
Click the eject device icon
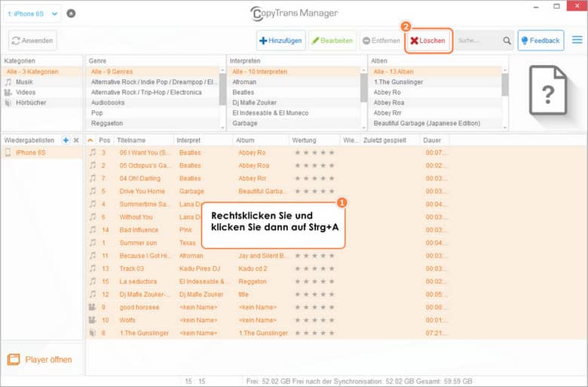(x=71, y=14)
